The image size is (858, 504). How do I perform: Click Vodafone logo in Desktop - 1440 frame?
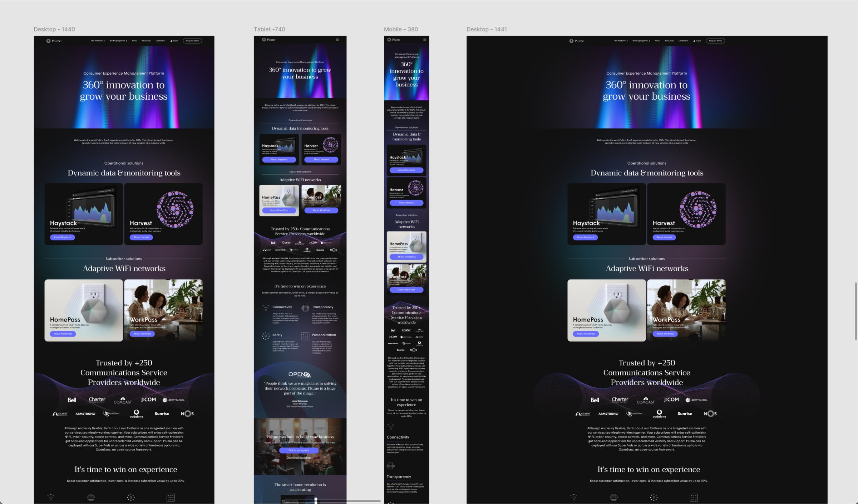(x=136, y=414)
